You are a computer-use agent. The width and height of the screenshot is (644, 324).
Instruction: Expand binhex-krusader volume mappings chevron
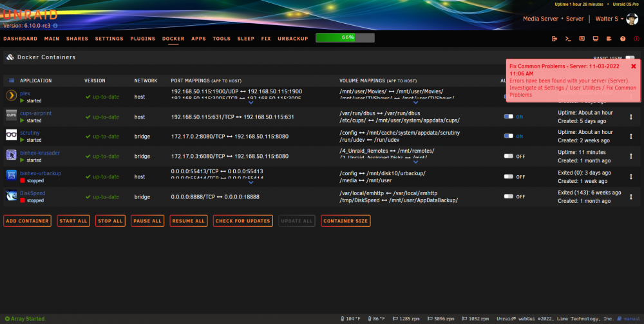415,162
